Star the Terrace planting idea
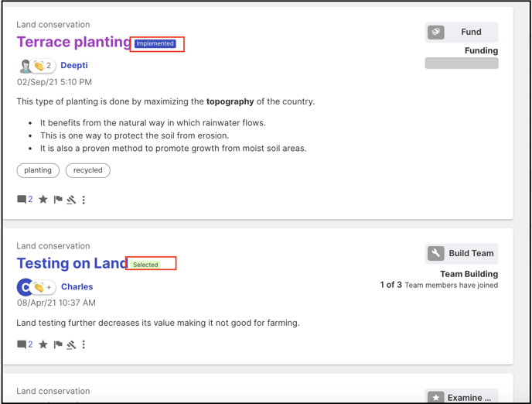532x404 pixels. (x=43, y=199)
